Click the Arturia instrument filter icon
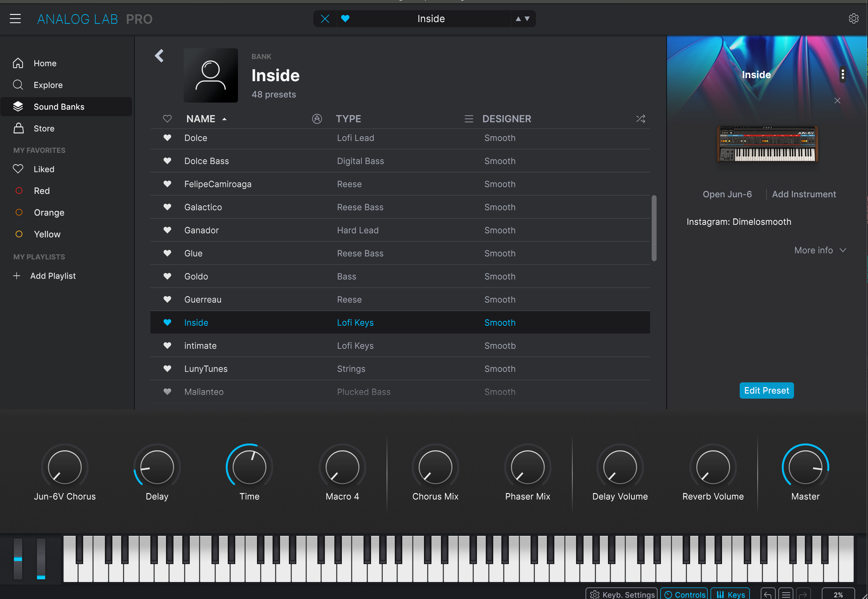 (x=317, y=119)
